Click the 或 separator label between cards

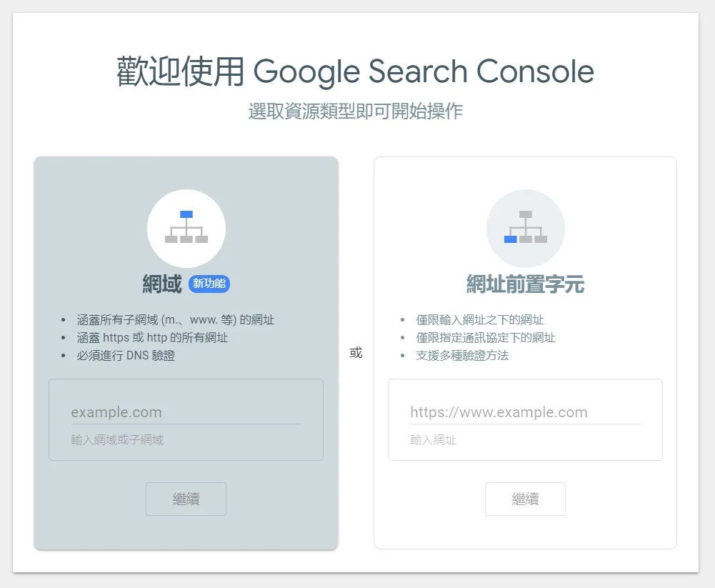[x=356, y=353]
